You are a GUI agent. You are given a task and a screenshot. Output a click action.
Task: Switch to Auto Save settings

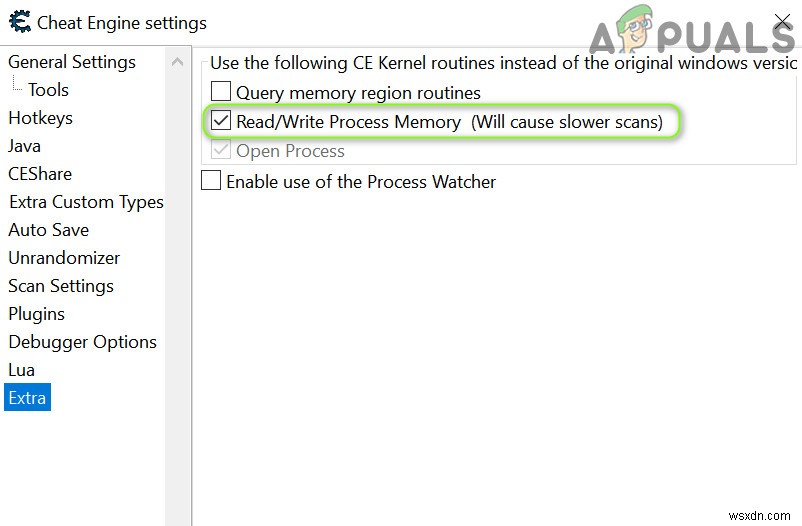coord(49,230)
